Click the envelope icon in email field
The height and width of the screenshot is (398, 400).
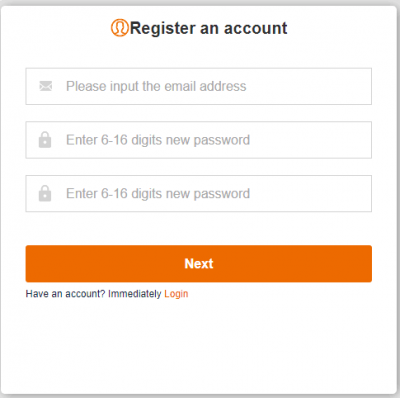point(46,86)
